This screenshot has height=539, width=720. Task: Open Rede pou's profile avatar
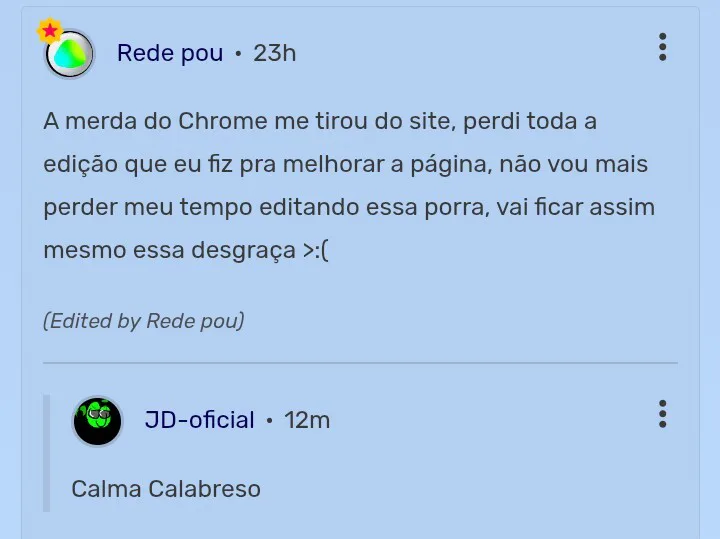70,54
